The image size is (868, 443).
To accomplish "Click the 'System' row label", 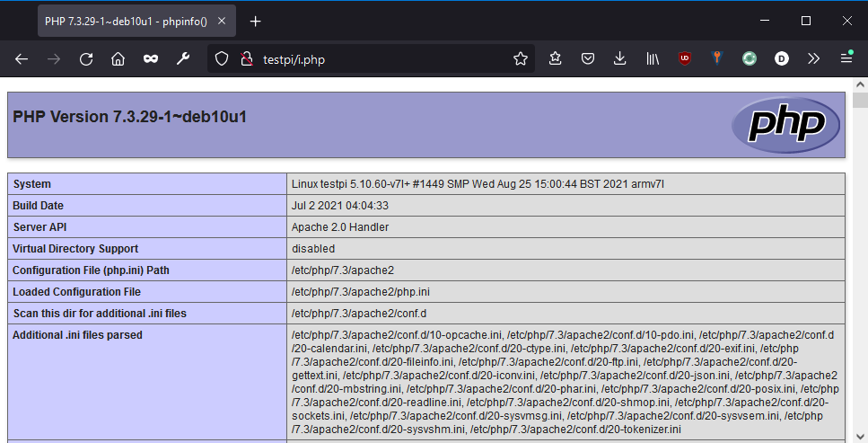I will coord(32,184).
